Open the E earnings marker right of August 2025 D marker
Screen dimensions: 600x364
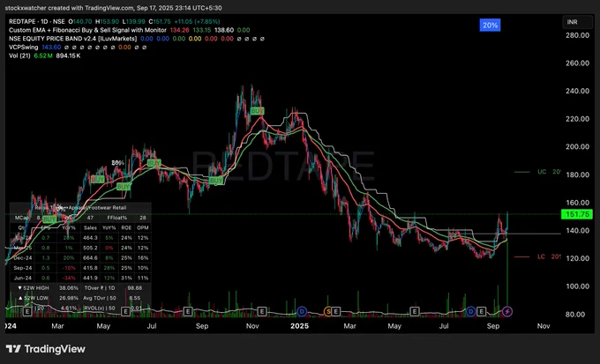pos(482,312)
